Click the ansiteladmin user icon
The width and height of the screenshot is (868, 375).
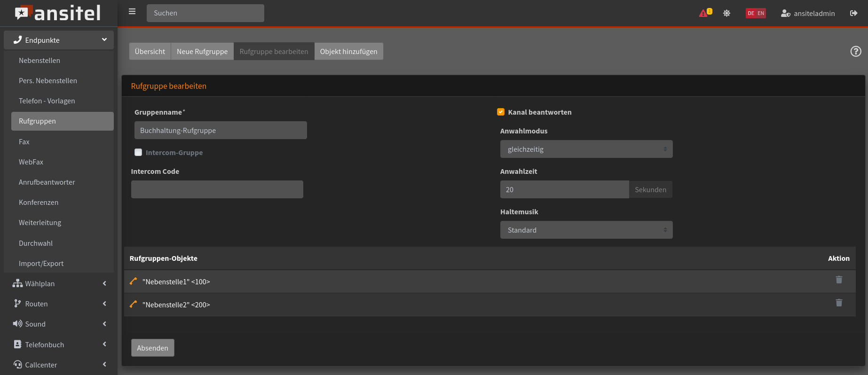tap(785, 14)
